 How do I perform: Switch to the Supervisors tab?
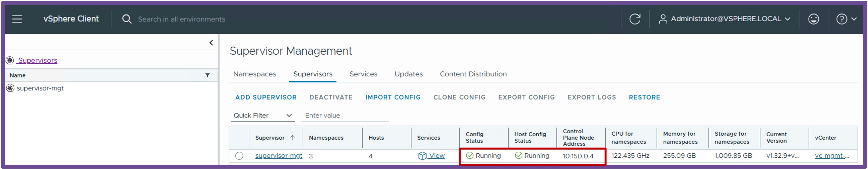[x=313, y=74]
